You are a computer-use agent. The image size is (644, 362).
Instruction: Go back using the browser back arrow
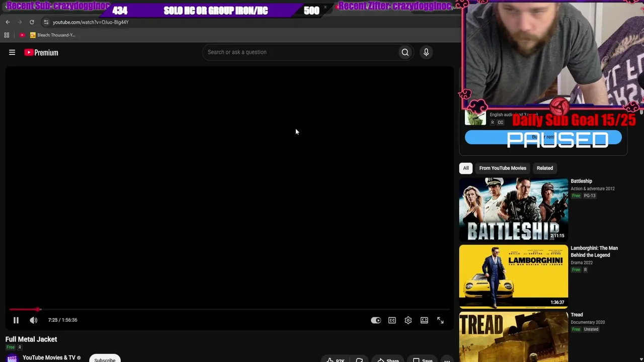point(8,22)
